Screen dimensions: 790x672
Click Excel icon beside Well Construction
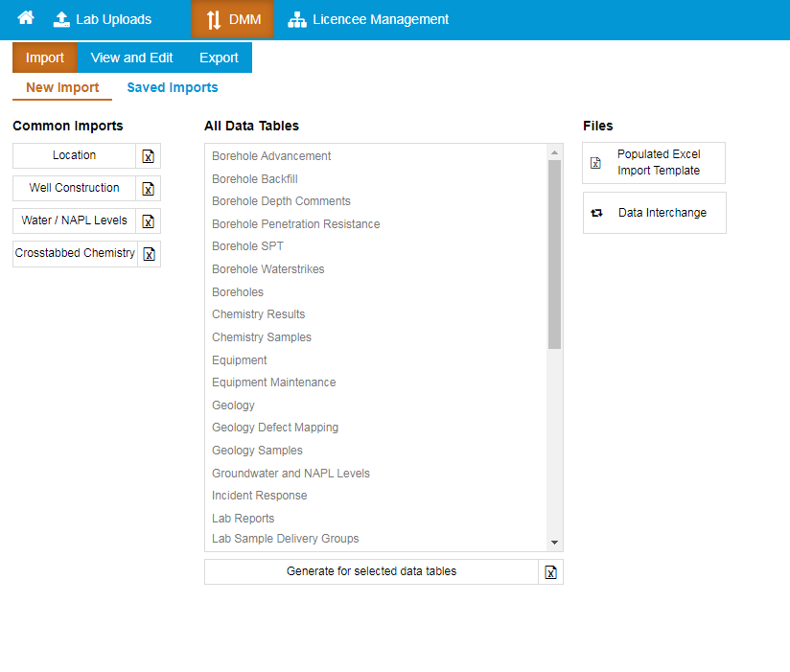pos(149,189)
